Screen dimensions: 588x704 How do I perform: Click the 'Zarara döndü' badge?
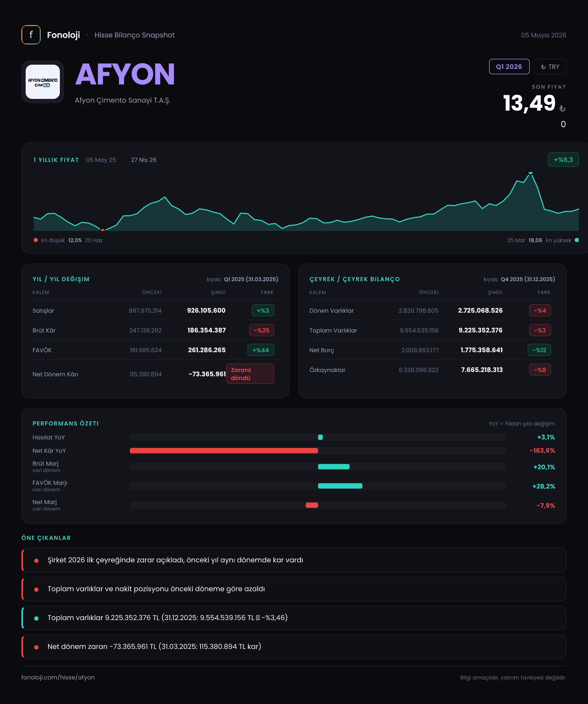pyautogui.click(x=250, y=374)
